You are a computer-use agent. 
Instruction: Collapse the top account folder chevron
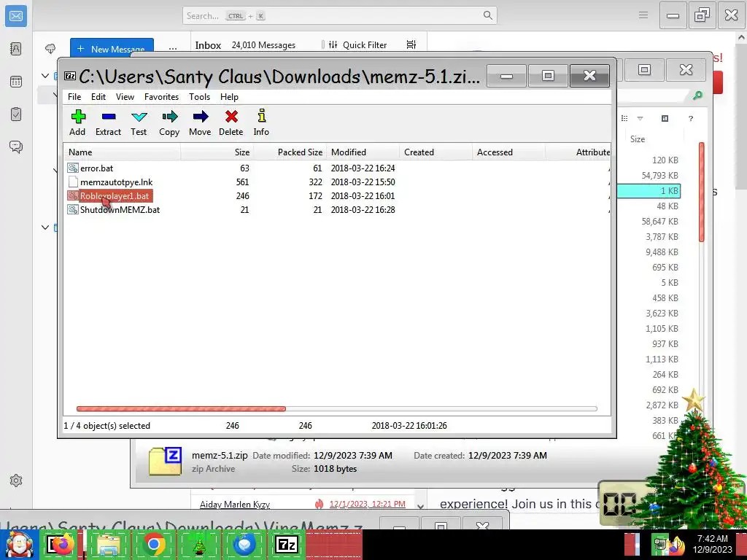[x=45, y=76]
